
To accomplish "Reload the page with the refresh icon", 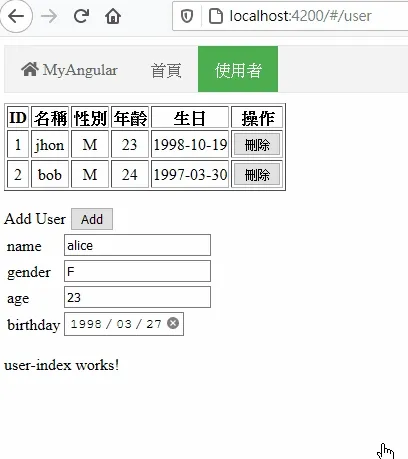I will coord(81,16).
